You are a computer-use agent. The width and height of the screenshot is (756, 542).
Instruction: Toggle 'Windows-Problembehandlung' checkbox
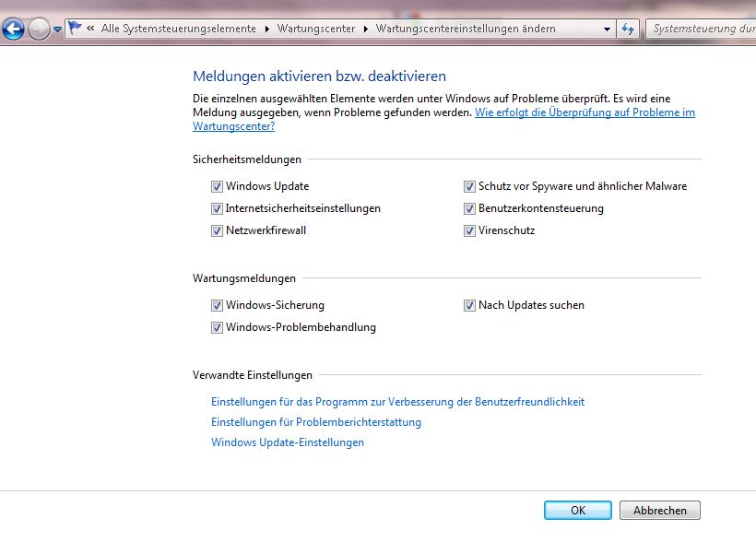coord(217,327)
